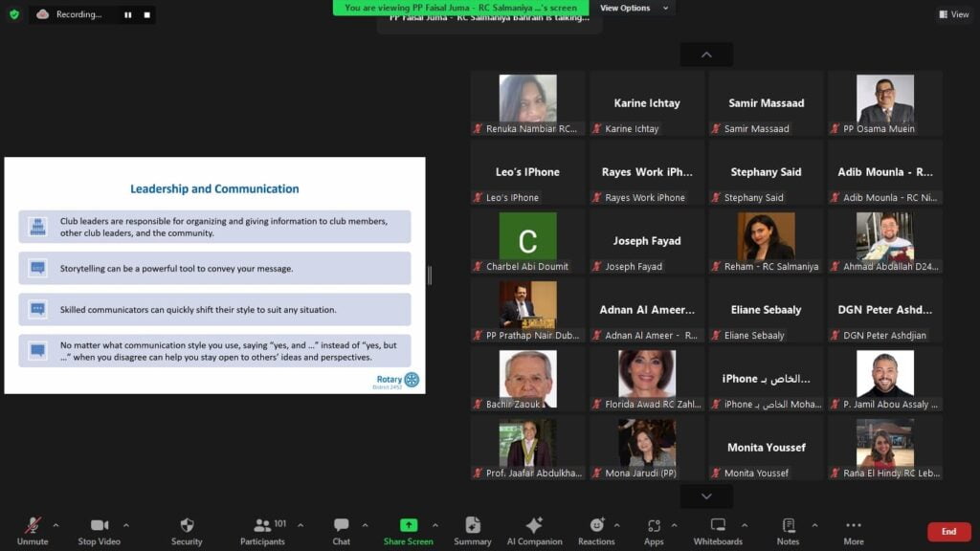Click the Rotary logo on the slide
The image size is (980, 551).
[397, 381]
